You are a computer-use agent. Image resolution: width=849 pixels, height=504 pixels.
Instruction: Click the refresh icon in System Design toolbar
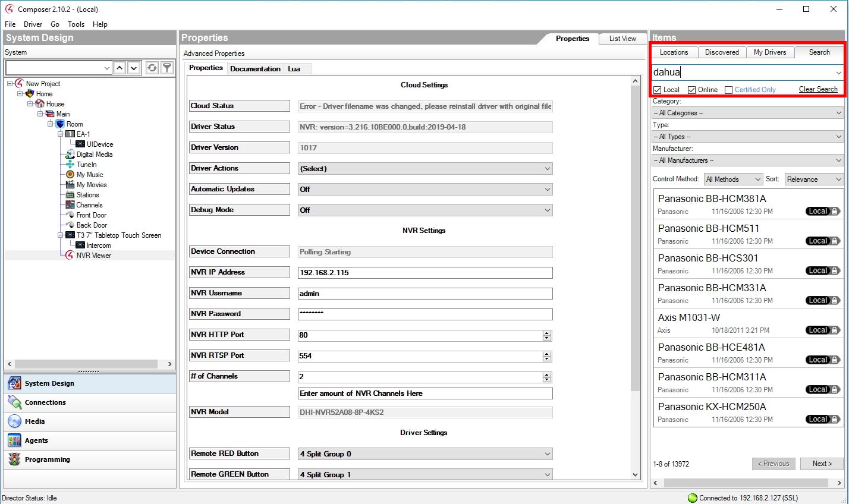coord(152,68)
